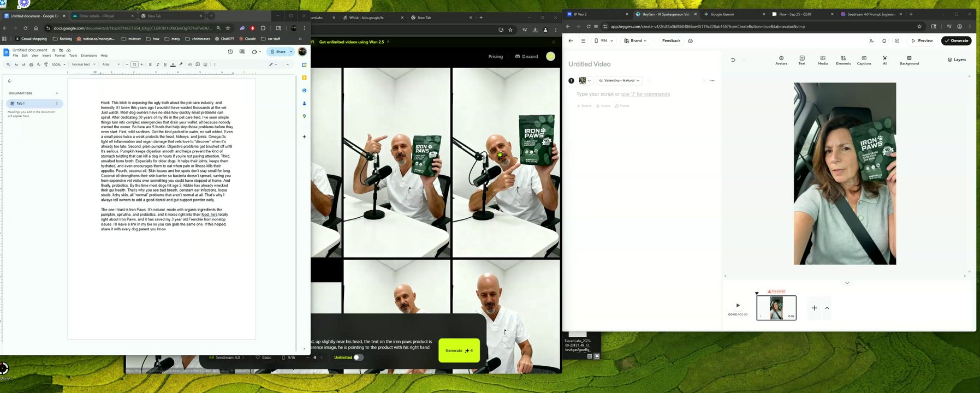
Task: Click black Generate button in HeyGen
Action: (x=957, y=41)
